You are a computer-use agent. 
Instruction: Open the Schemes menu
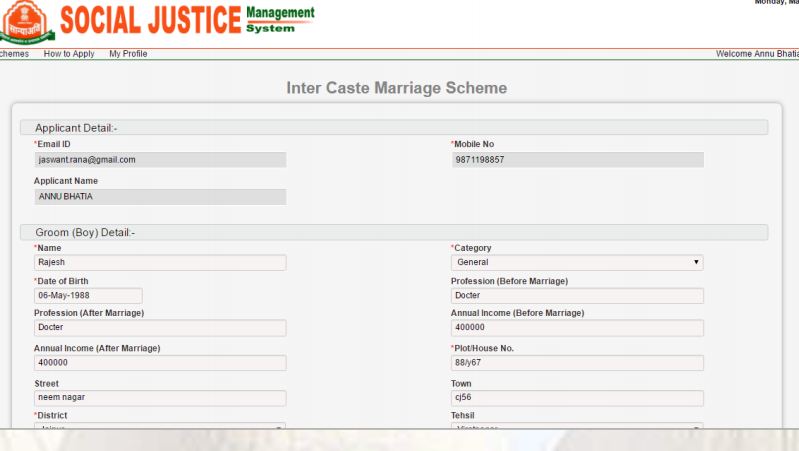click(14, 54)
